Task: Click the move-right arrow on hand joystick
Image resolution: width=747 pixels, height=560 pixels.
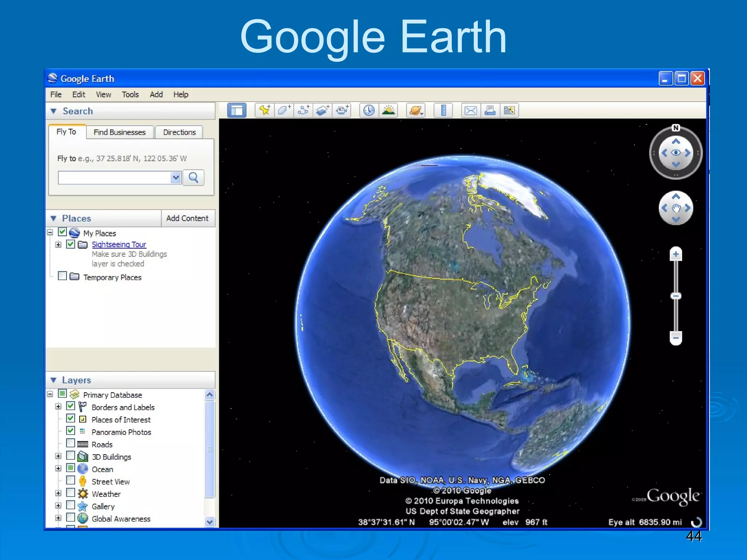Action: (688, 208)
